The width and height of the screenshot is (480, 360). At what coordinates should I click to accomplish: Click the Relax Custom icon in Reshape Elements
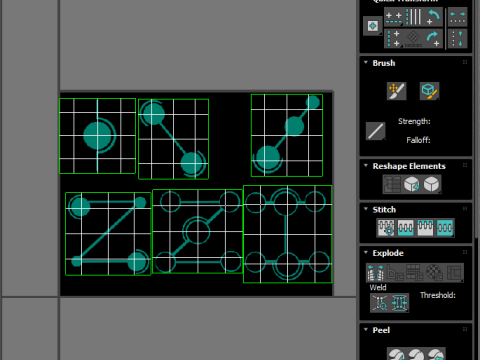click(x=432, y=184)
